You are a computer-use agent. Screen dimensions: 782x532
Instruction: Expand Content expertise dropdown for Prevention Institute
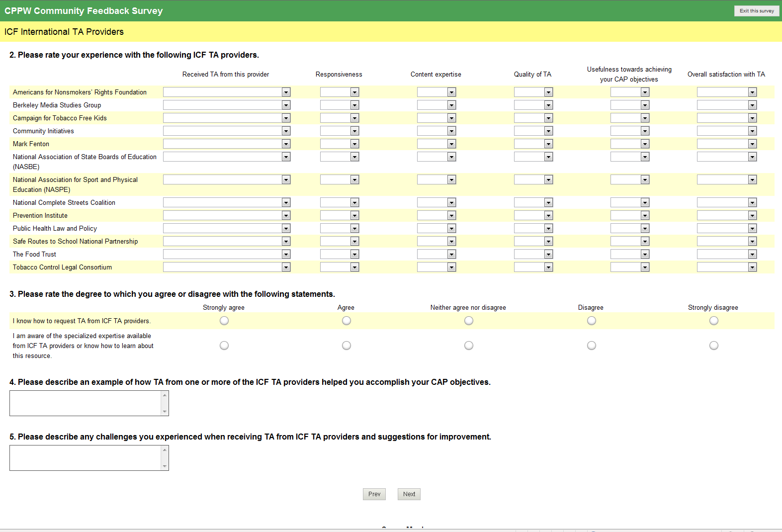point(436,216)
